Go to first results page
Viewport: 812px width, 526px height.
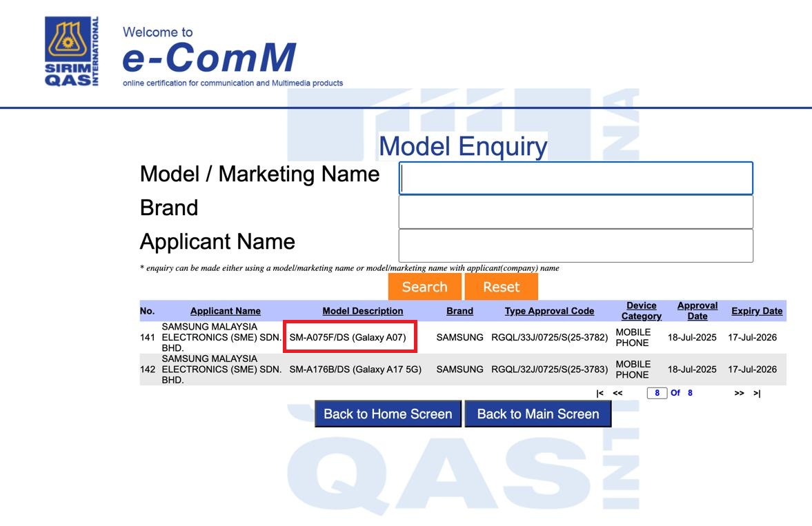click(x=600, y=394)
